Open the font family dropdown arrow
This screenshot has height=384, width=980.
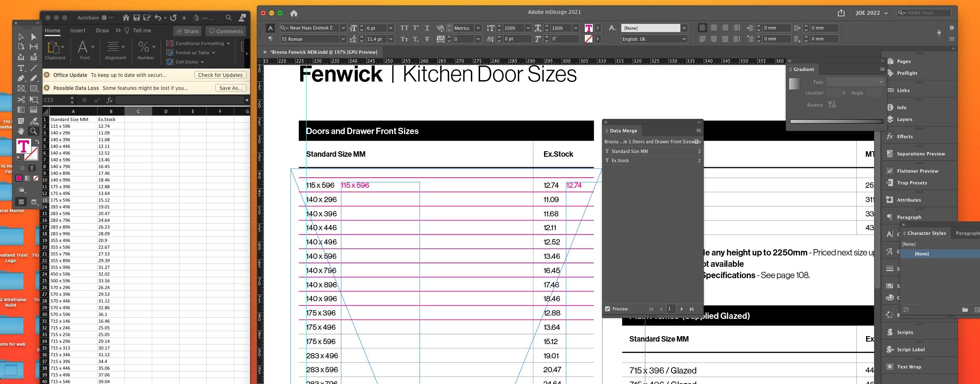[x=343, y=28]
